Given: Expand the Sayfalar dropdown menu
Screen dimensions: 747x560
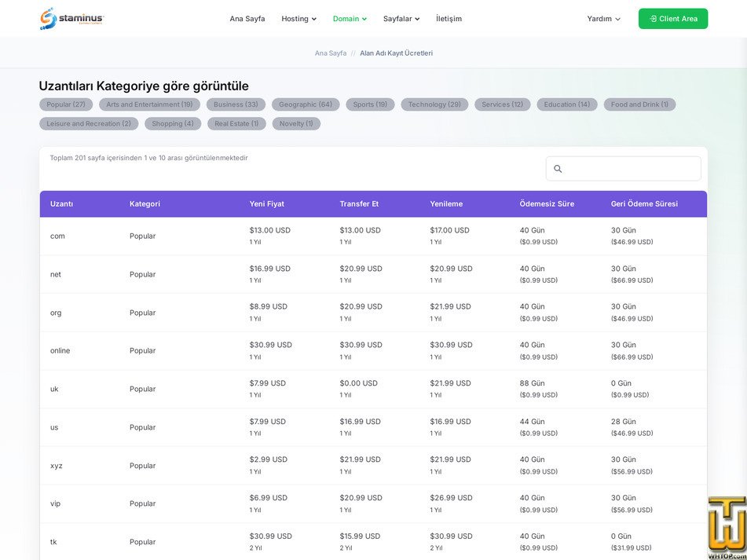Looking at the screenshot, I should 401,19.
